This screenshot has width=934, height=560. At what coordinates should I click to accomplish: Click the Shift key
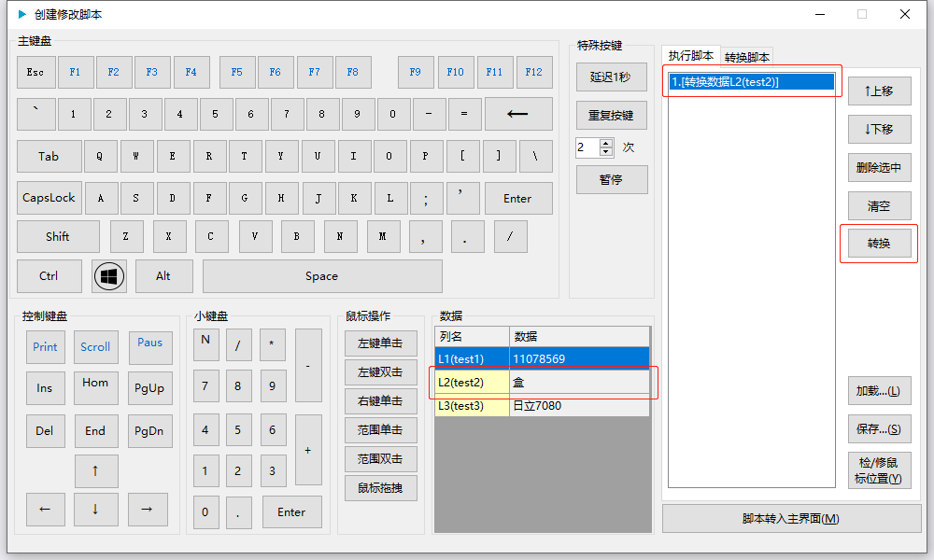pyautogui.click(x=58, y=236)
